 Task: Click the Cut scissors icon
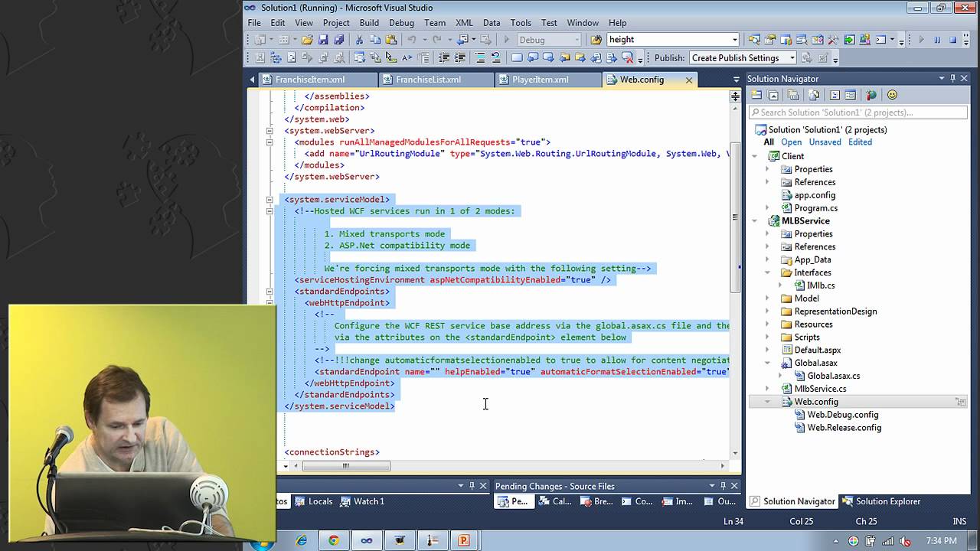tap(359, 40)
